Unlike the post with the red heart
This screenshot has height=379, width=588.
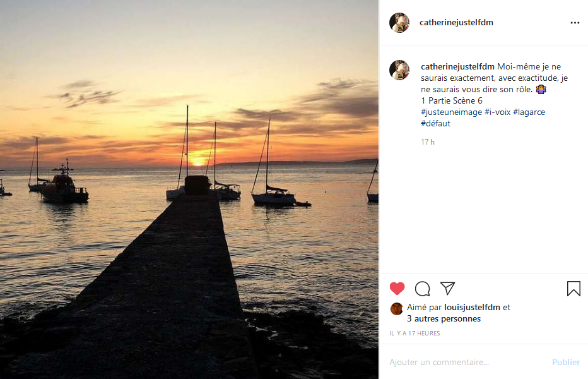click(397, 289)
